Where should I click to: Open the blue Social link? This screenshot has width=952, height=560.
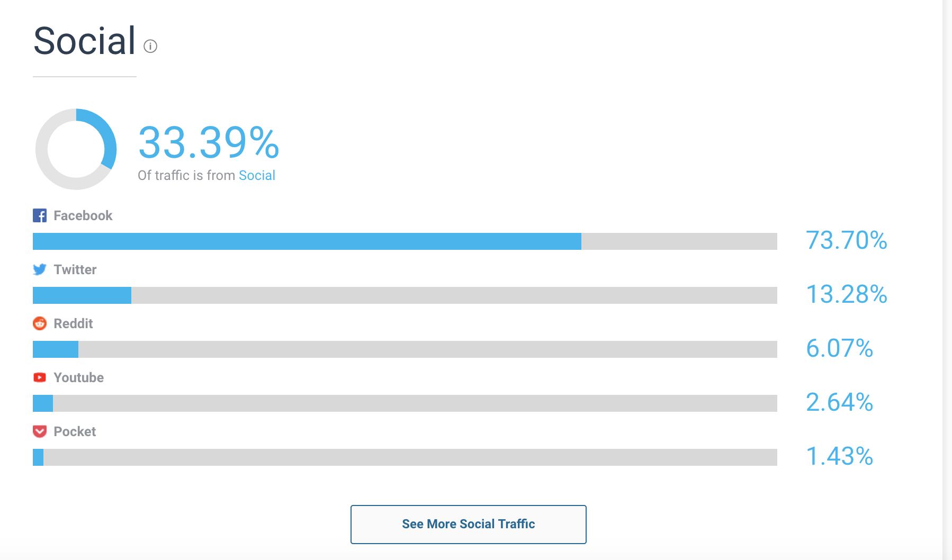257,175
